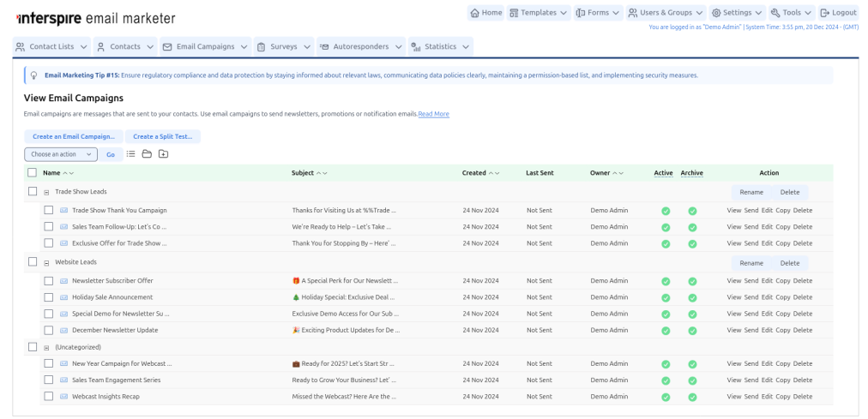Collapse the (Uncategorized) campaign group

47,348
